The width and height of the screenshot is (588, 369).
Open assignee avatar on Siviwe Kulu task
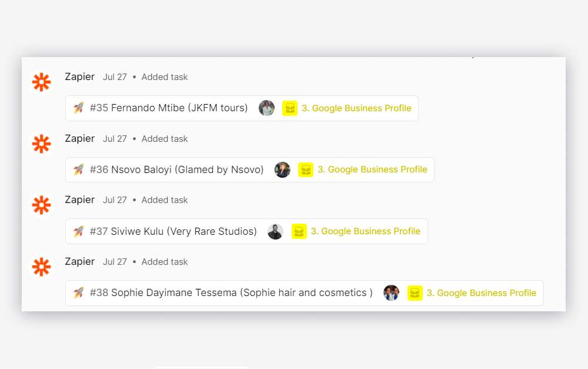coord(276,231)
